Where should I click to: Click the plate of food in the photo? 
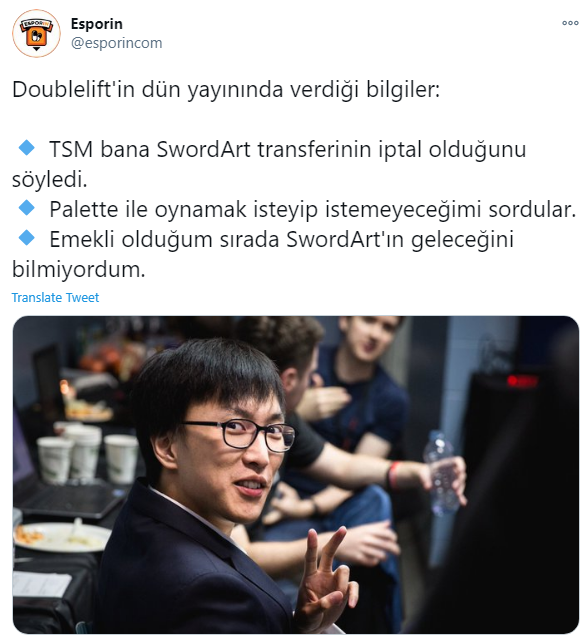pyautogui.click(x=61, y=536)
